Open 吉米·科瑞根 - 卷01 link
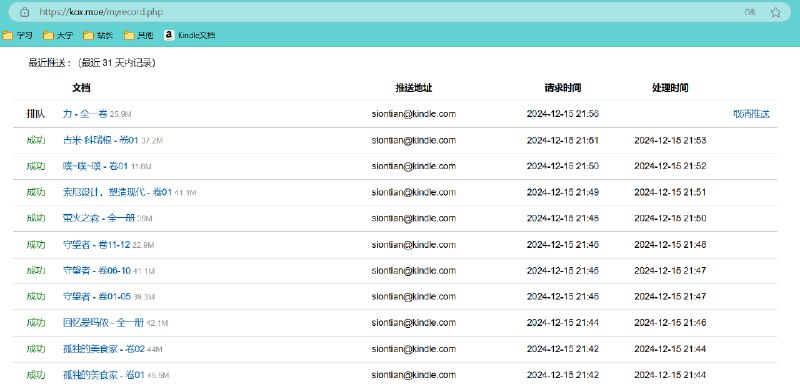The height and width of the screenshot is (387, 800). [101, 140]
